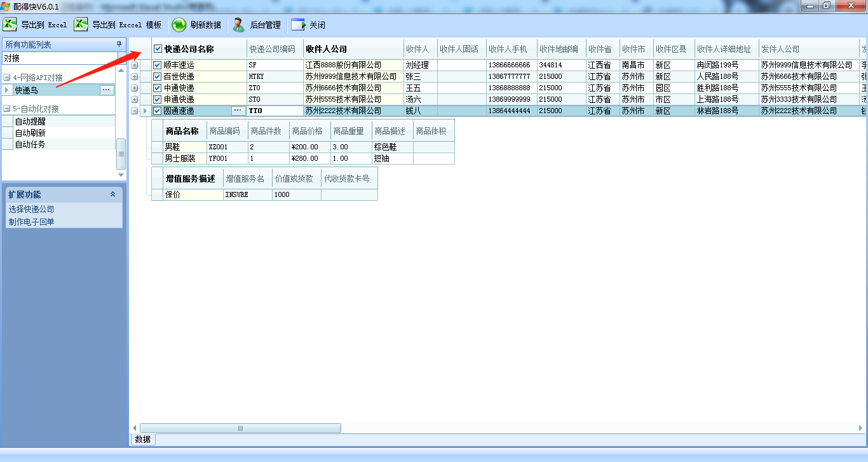Click the function search field containing 对接
This screenshot has height=462, width=868.
pos(58,58)
